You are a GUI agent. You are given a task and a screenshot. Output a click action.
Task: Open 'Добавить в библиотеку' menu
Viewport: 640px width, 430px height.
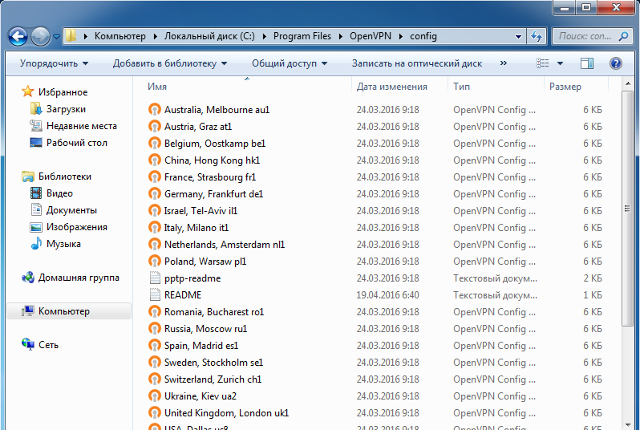(x=170, y=64)
